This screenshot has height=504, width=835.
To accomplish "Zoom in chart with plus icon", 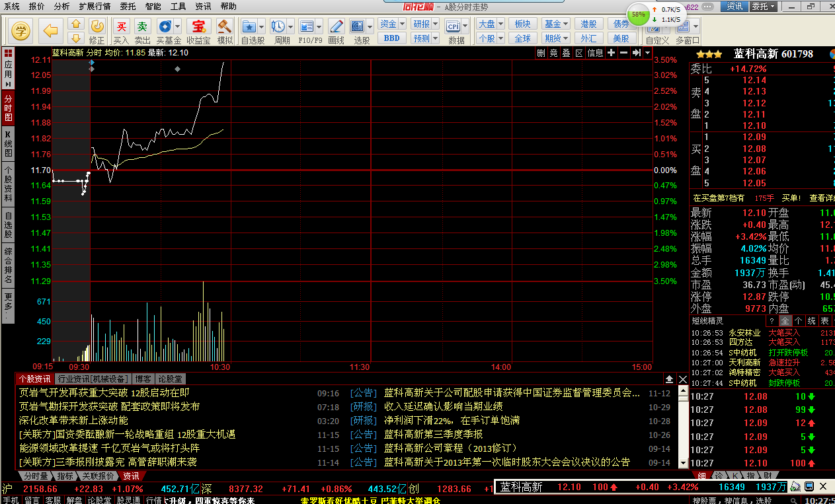I will (x=612, y=53).
